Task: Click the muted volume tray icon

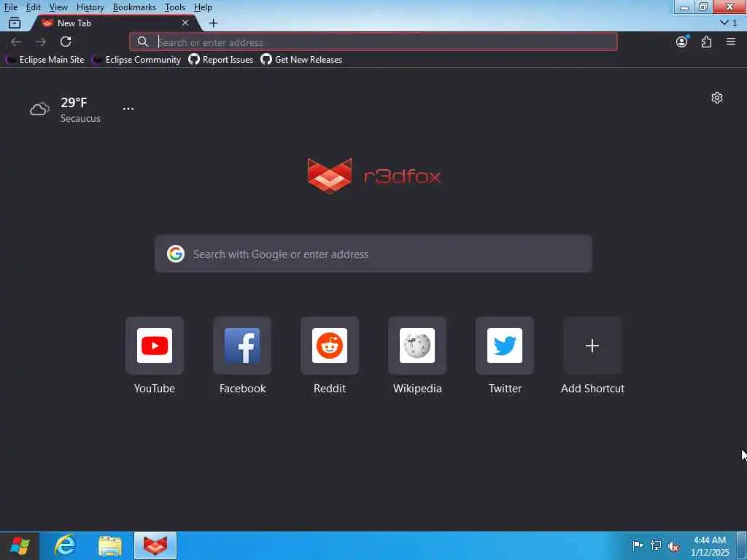Action: pyautogui.click(x=673, y=546)
